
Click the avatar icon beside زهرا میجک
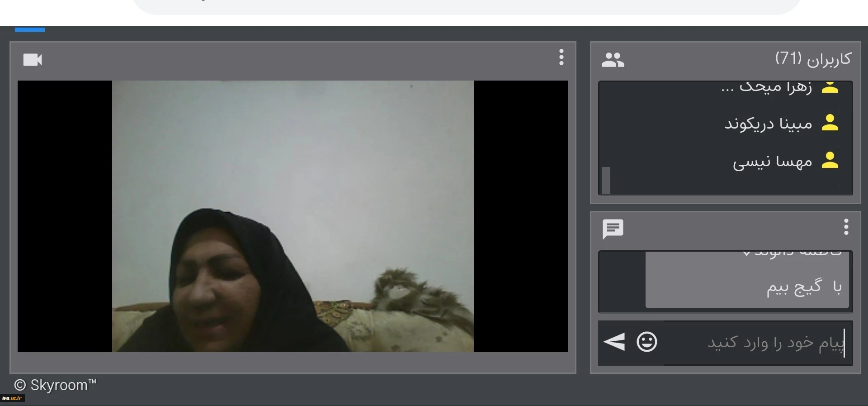tap(830, 87)
